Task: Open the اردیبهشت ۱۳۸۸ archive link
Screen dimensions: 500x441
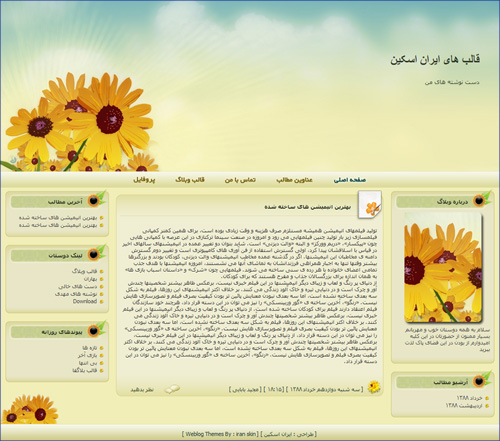Action: pyautogui.click(x=464, y=406)
